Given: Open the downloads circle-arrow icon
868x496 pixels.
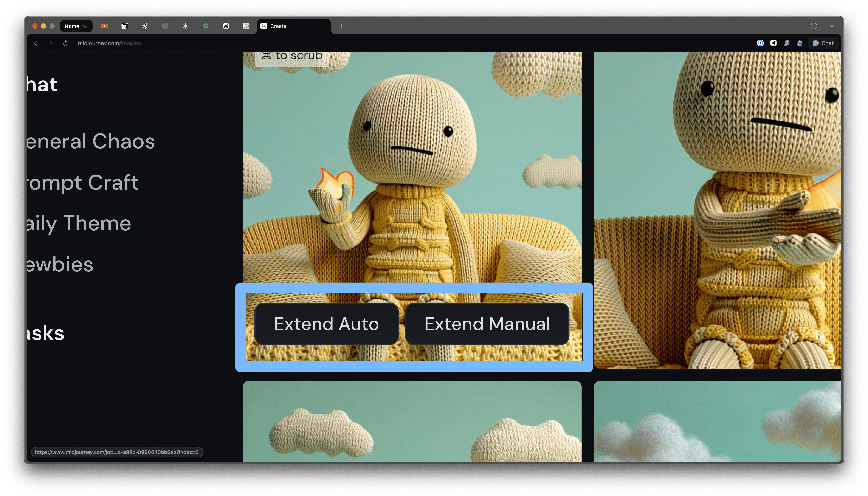Looking at the screenshot, I should [814, 26].
